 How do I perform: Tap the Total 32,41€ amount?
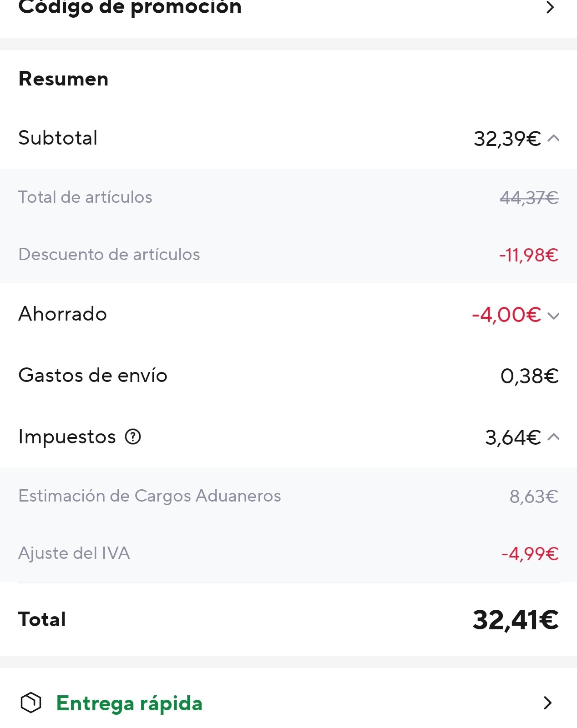[515, 620]
